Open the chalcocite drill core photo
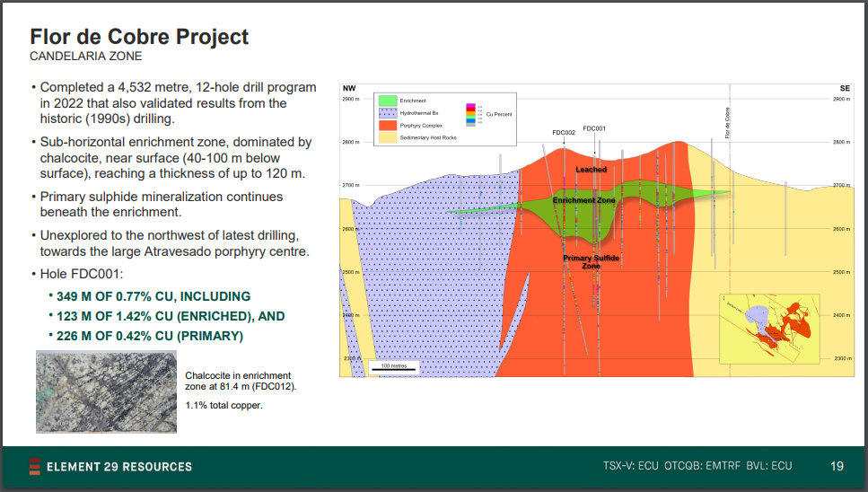Screen dimensions: 868x492 coord(106,391)
